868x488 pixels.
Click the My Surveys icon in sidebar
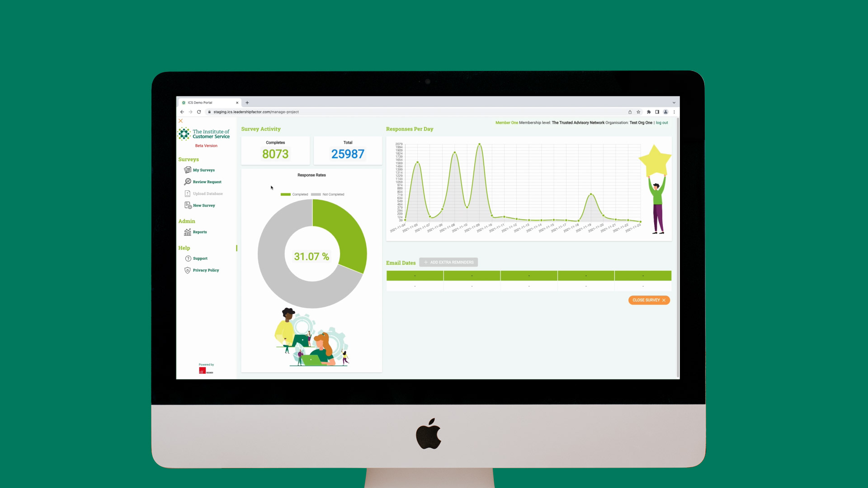click(x=187, y=170)
